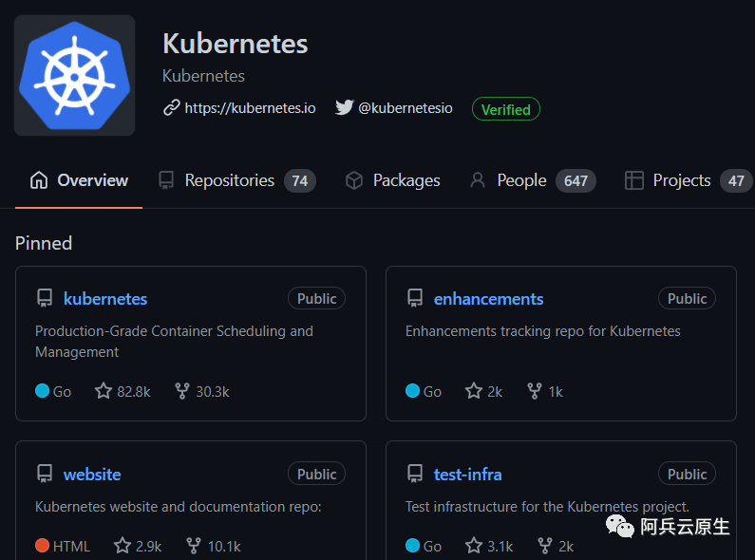Open the website repository link
755x560 pixels.
(92, 475)
